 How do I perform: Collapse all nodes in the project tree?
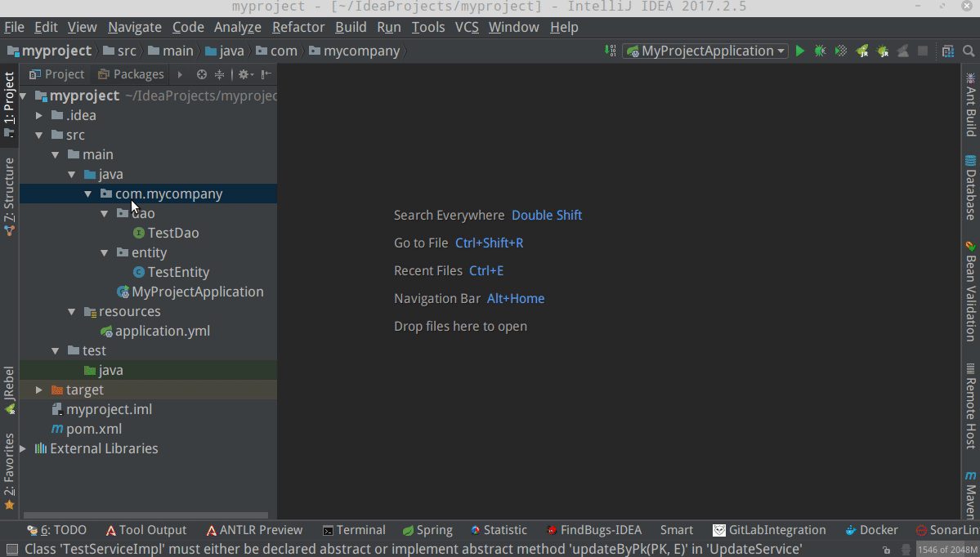(219, 74)
